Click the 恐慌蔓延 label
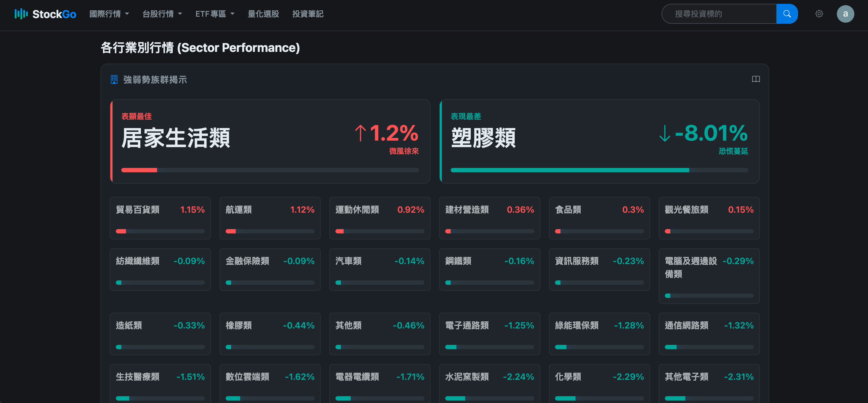The width and height of the screenshot is (868, 403). pyautogui.click(x=733, y=151)
